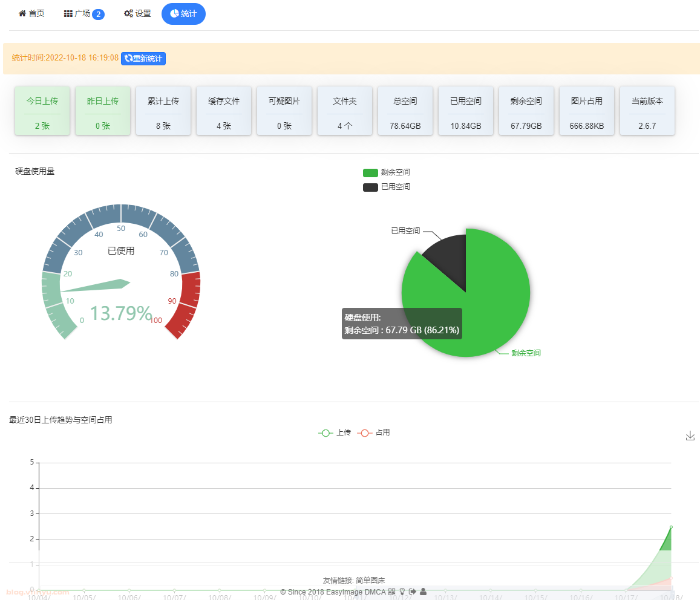This screenshot has height=600, width=700.
Task: Click the 今日上传 stat card
Action: pos(42,111)
